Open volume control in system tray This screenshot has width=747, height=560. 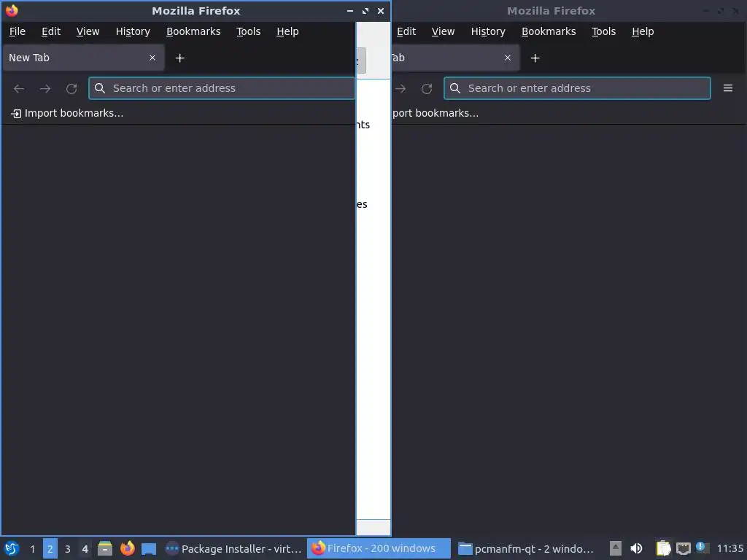636,548
